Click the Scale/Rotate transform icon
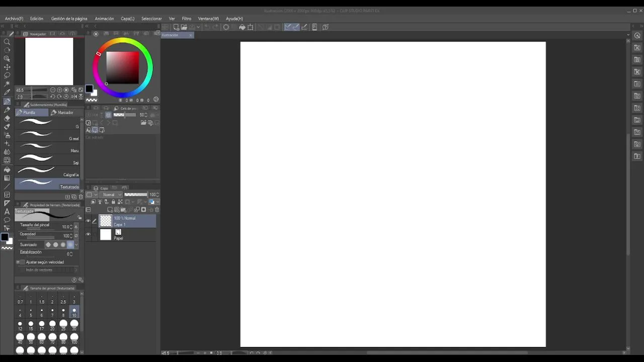 tap(251, 27)
